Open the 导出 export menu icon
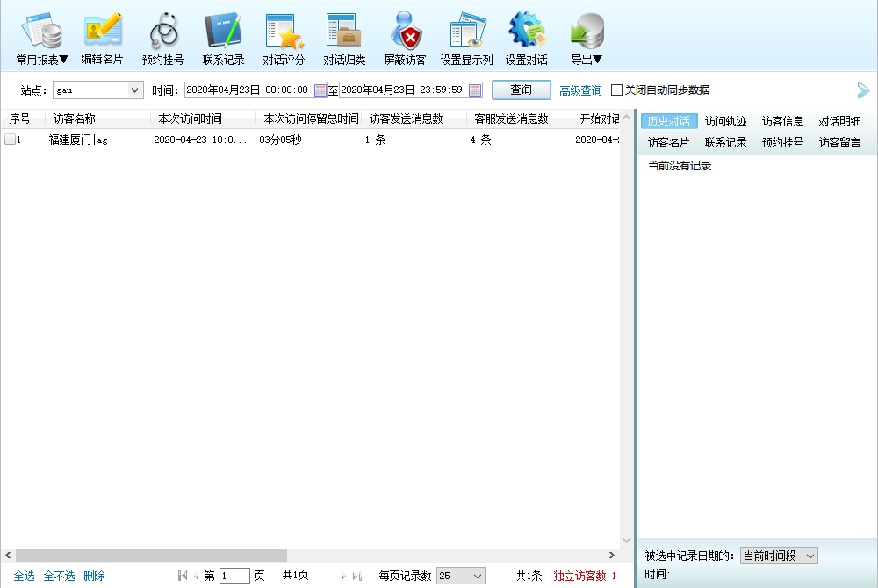 point(586,32)
